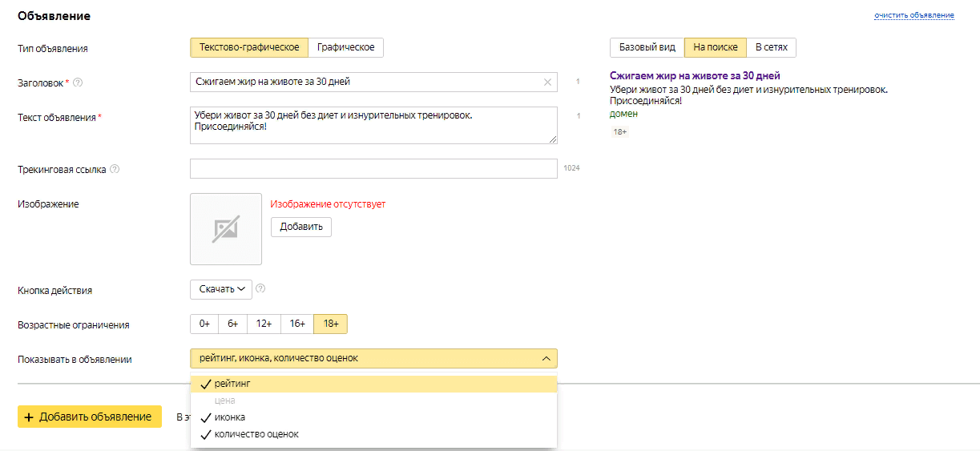Uncheck the рейтинг option
The image size is (980, 451).
[x=232, y=385]
